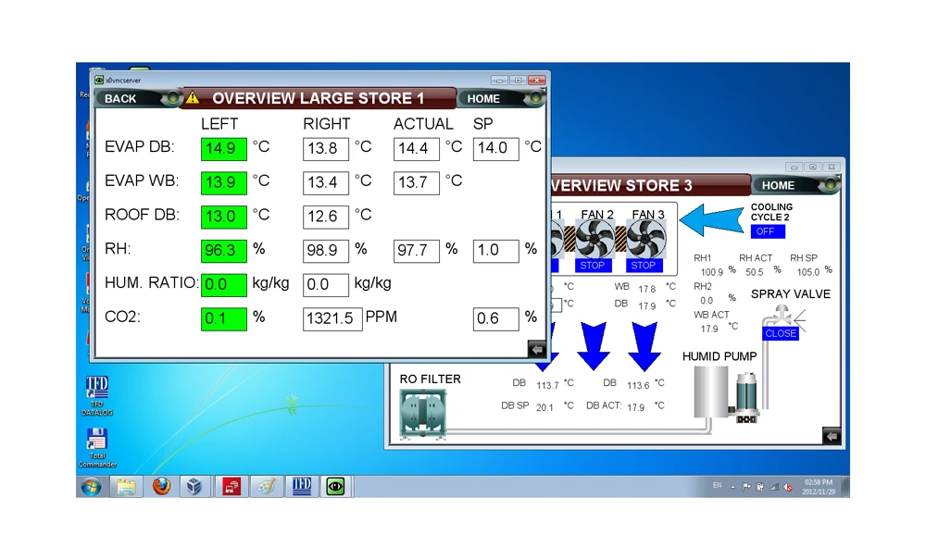Click the black arrow icon in Store 3 window

pyautogui.click(x=832, y=435)
